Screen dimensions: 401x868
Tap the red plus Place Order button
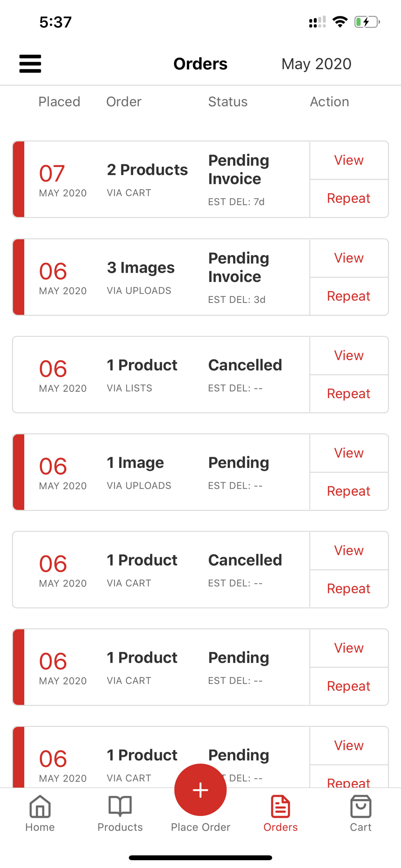200,790
